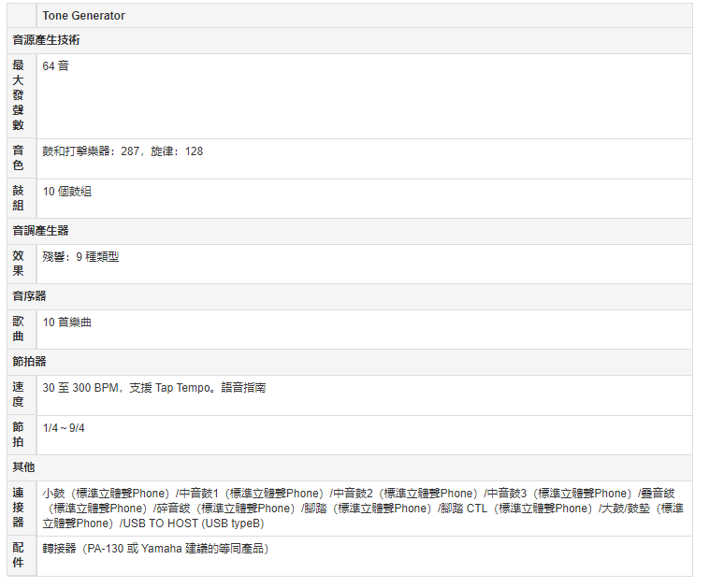The width and height of the screenshot is (709, 588).
Task: Click the 殘響：9 種類型 effects value
Action: click(x=80, y=257)
